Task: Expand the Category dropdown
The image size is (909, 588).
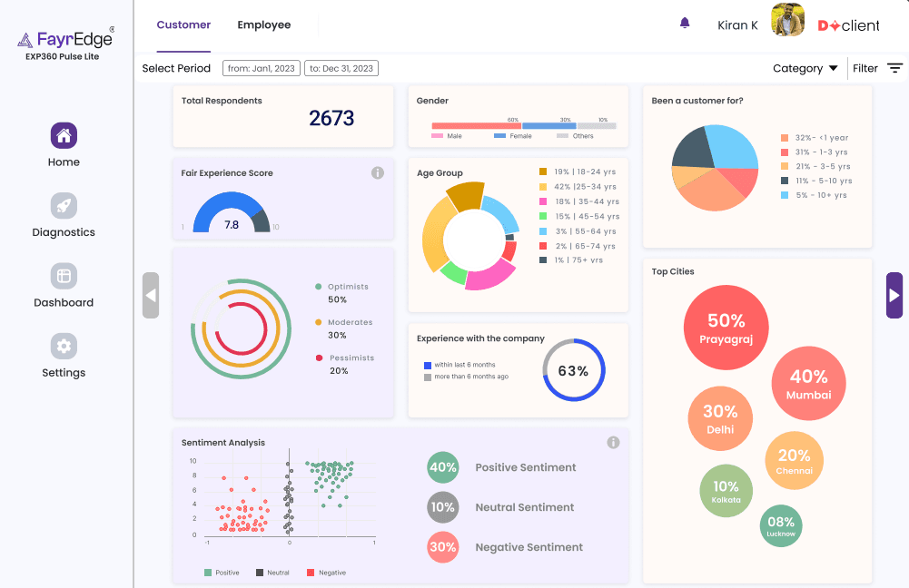Action: 805,68
